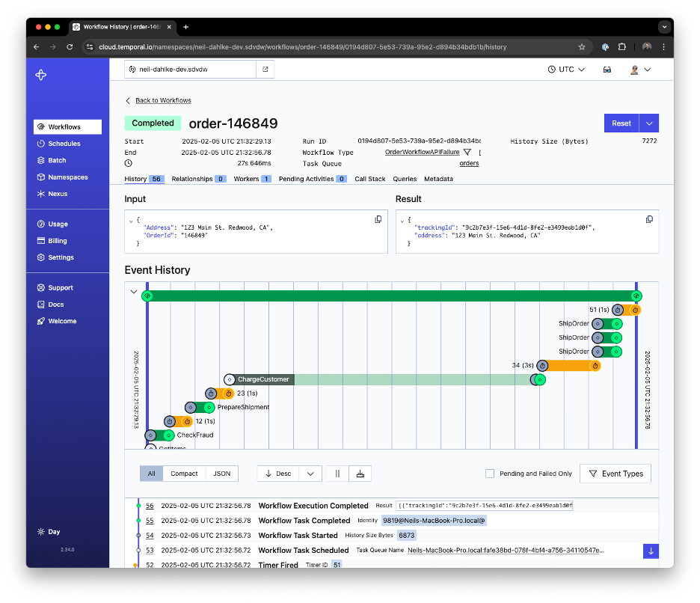
Task: Select the JSON view mode
Action: [x=222, y=474]
